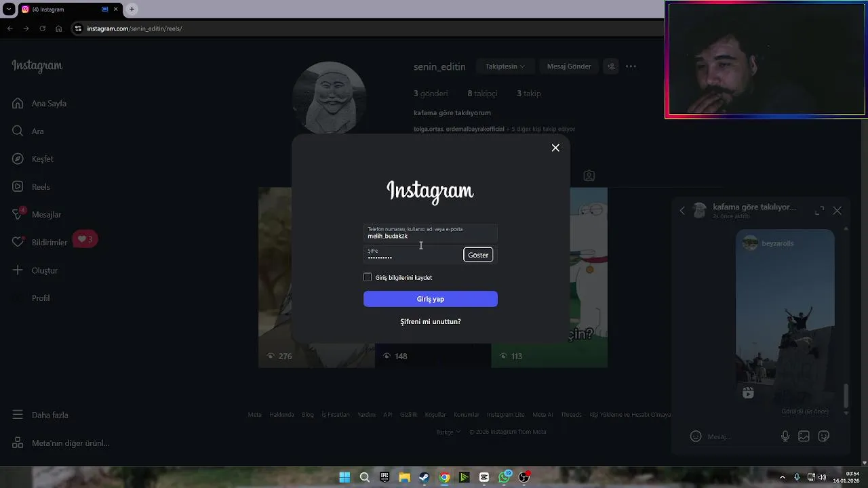Click the Mesaj Gönder button
This screenshot has width=868, height=488.
[x=569, y=66]
